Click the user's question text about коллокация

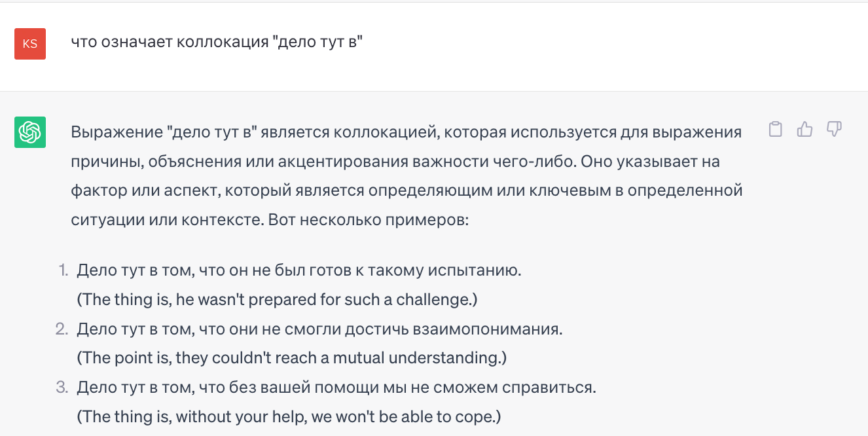pyautogui.click(x=216, y=43)
